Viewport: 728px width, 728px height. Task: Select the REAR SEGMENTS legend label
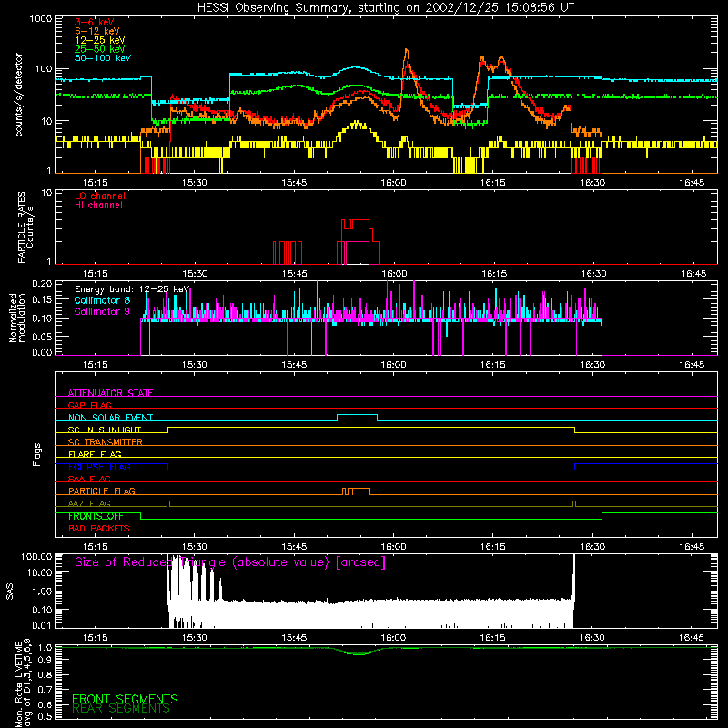[x=121, y=709]
